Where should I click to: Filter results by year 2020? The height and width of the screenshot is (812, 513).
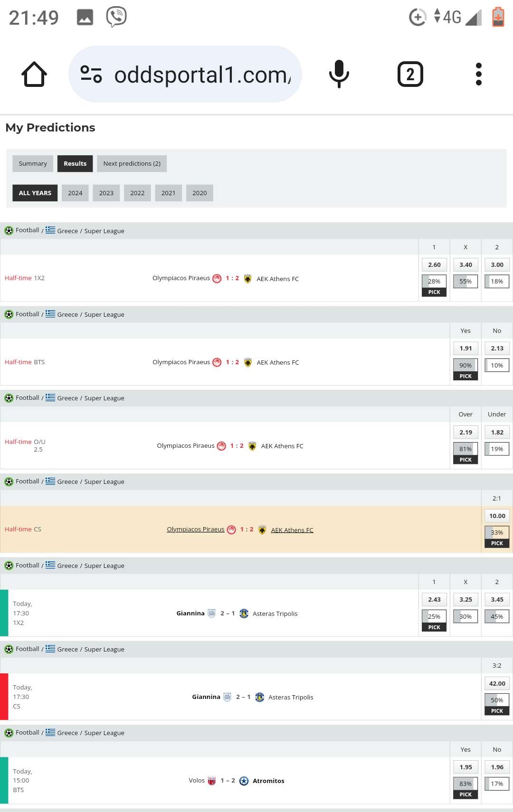click(199, 193)
